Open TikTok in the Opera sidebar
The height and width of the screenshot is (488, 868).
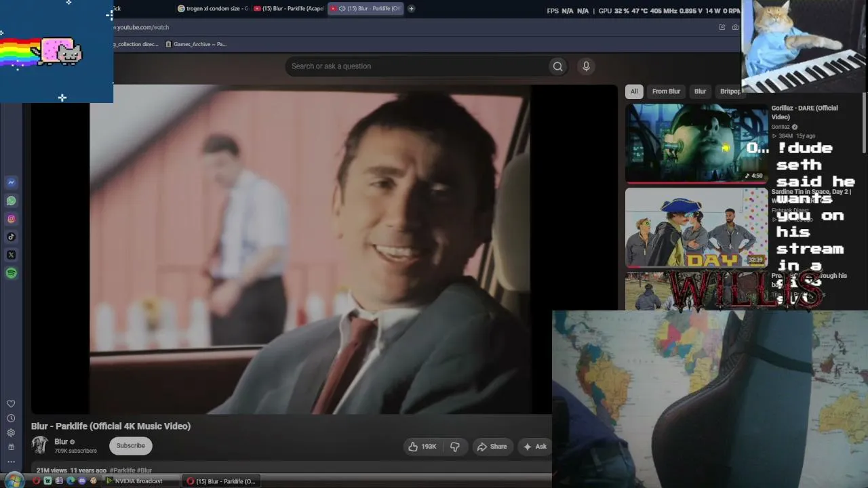coord(12,237)
